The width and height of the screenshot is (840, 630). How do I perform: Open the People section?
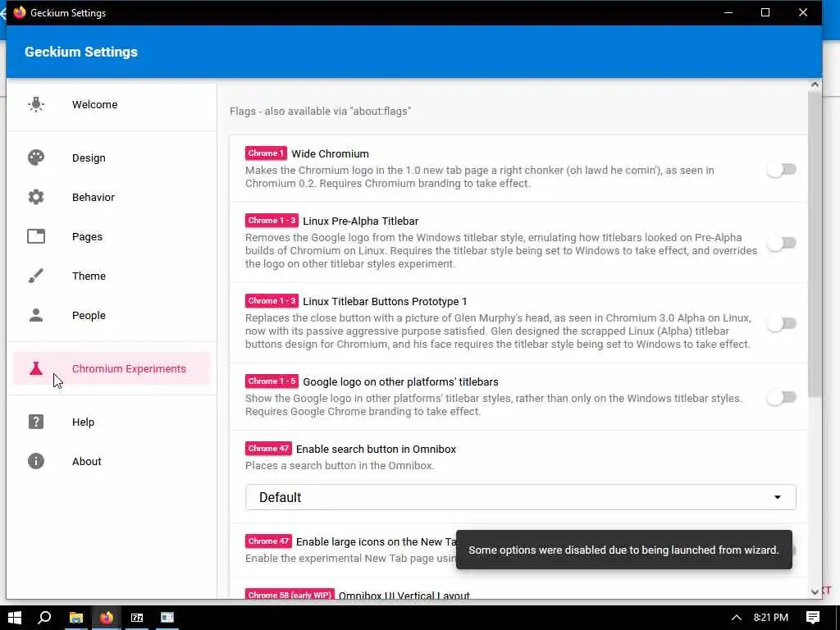(112, 315)
